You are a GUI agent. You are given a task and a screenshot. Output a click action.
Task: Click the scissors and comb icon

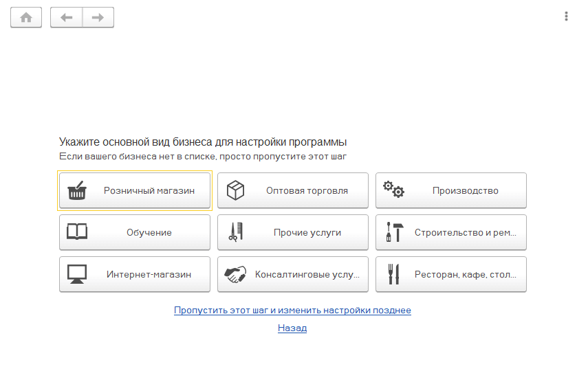click(236, 232)
